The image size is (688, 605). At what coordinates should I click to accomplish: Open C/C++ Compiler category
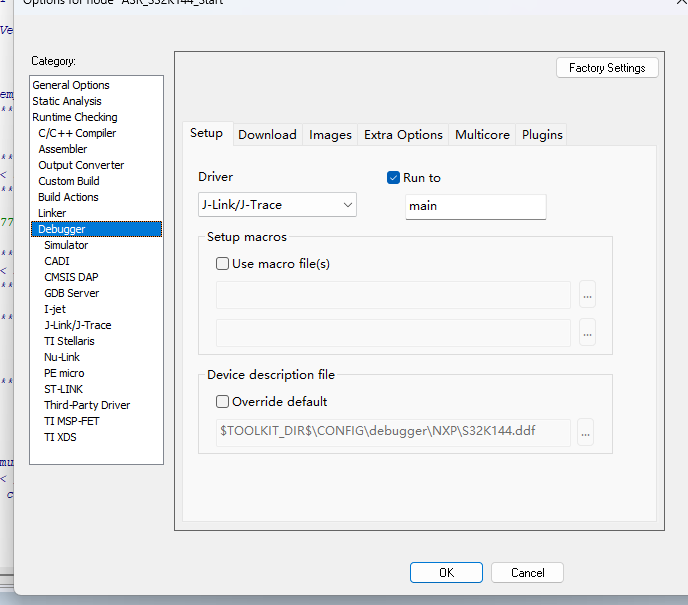click(77, 133)
